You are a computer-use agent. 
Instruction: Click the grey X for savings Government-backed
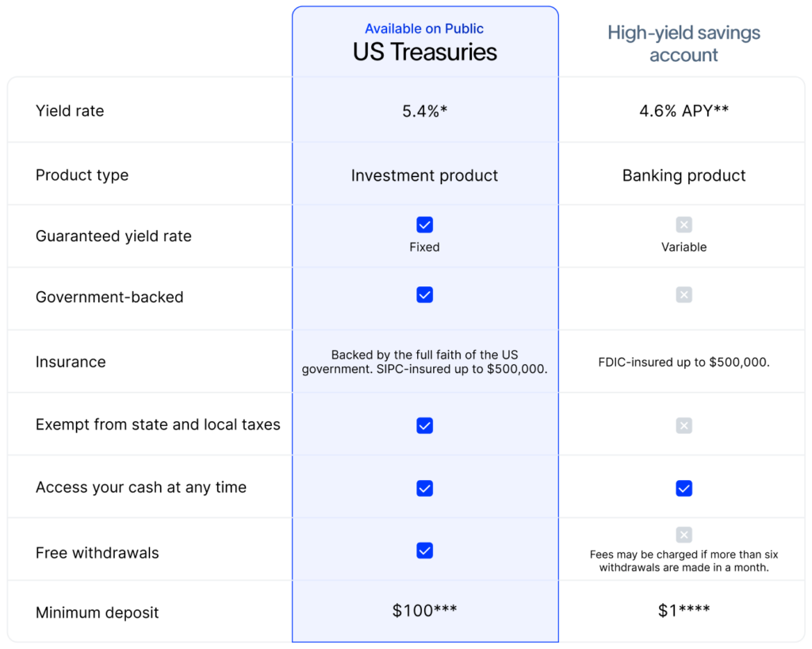point(684,294)
